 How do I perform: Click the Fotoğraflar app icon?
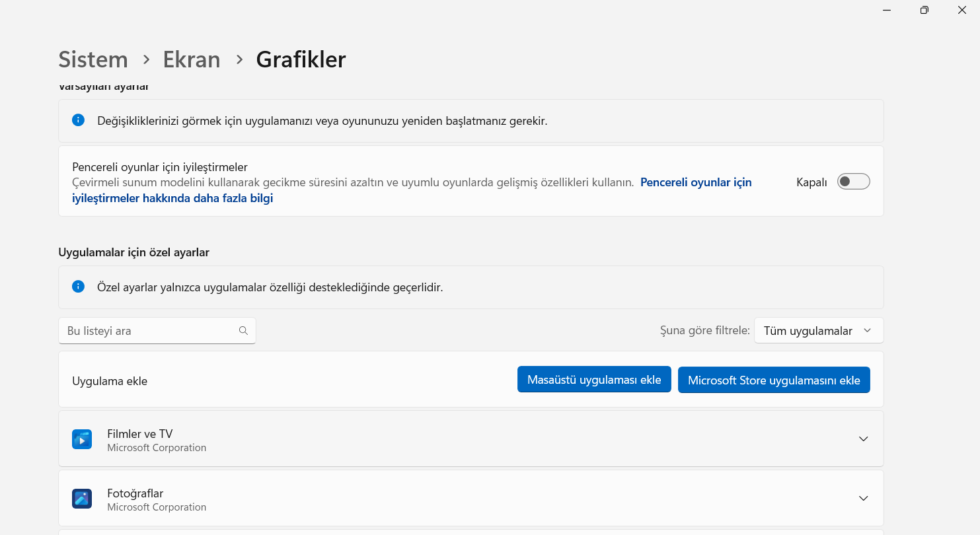(82, 499)
